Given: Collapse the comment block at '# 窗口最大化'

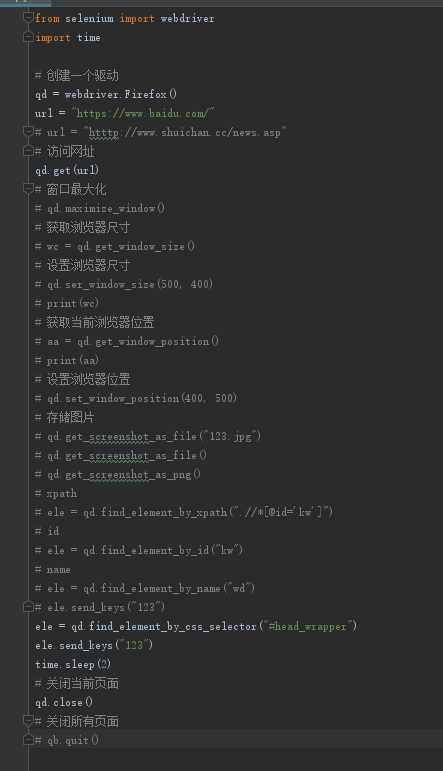Looking at the screenshot, I should (29, 189).
